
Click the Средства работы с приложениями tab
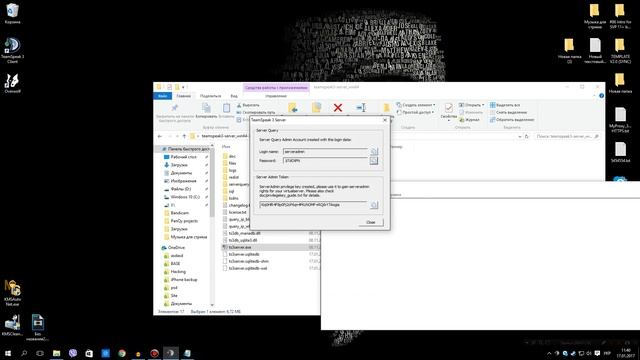click(276, 87)
